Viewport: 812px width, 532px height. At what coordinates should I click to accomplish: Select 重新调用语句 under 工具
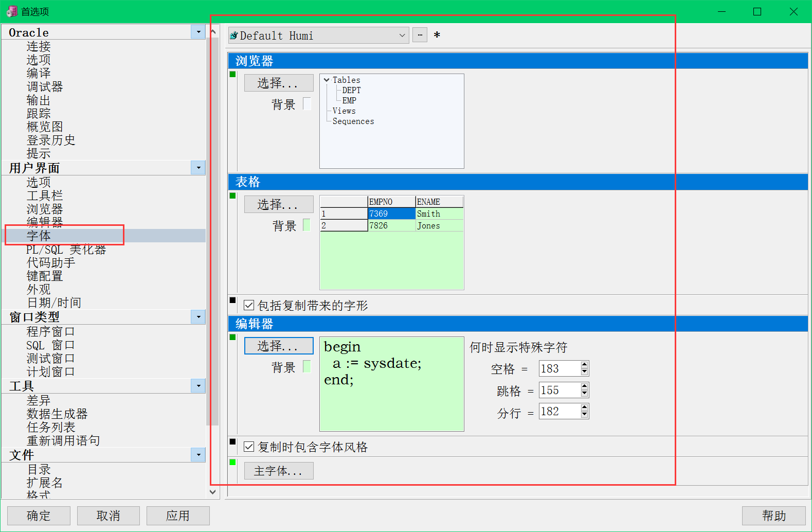[x=63, y=440]
